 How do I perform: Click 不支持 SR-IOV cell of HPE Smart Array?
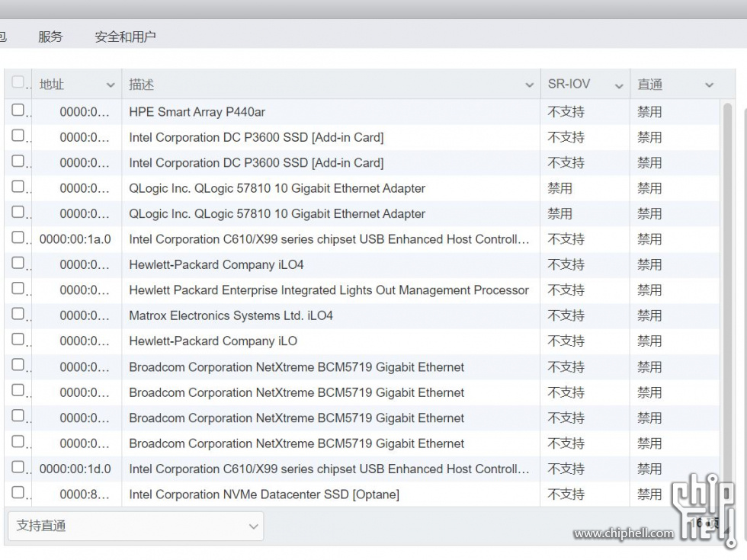566,112
